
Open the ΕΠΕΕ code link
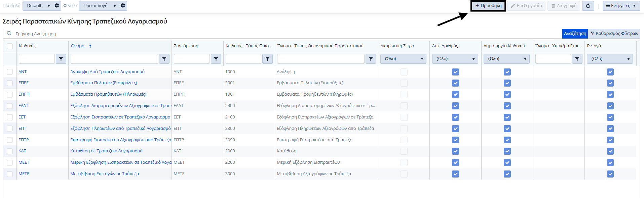pyautogui.click(x=24, y=83)
